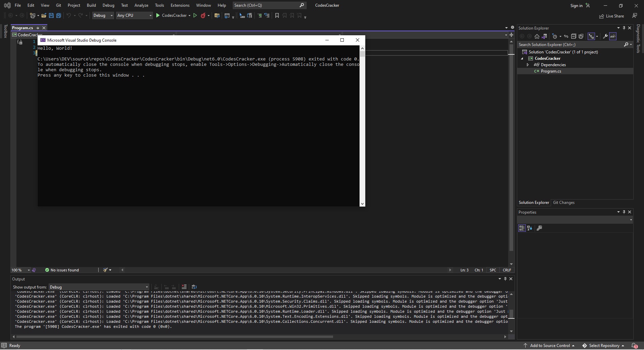This screenshot has height=350, width=644.
Task: Switch to the Git Changes tab
Action: coord(563,203)
